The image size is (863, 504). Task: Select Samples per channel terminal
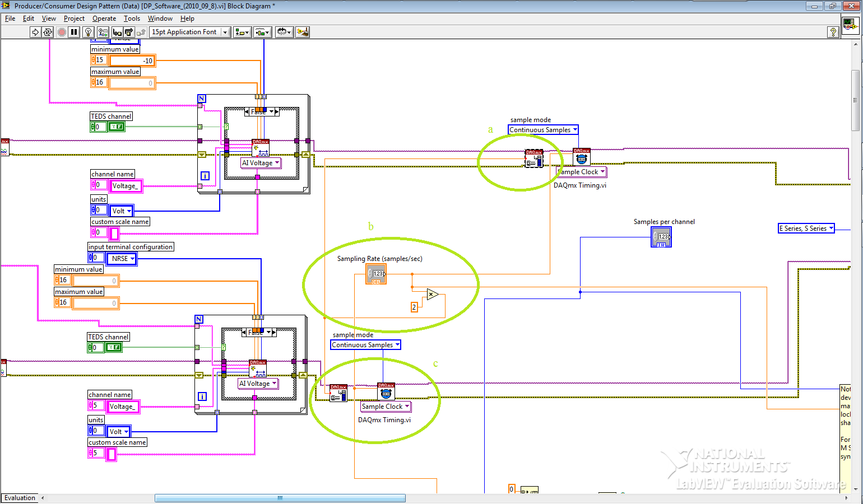point(661,237)
